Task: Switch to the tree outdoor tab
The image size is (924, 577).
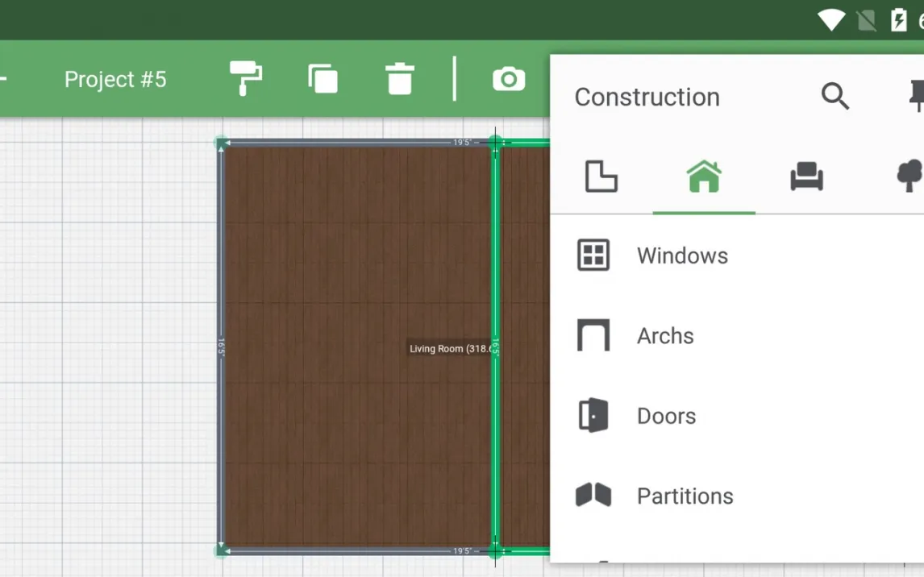Action: pos(909,176)
